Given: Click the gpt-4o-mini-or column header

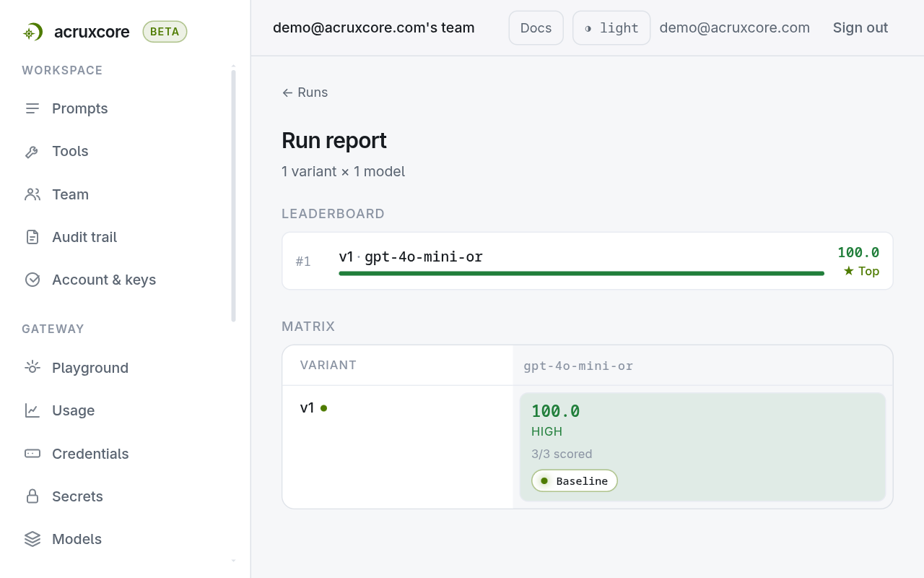Looking at the screenshot, I should point(578,366).
